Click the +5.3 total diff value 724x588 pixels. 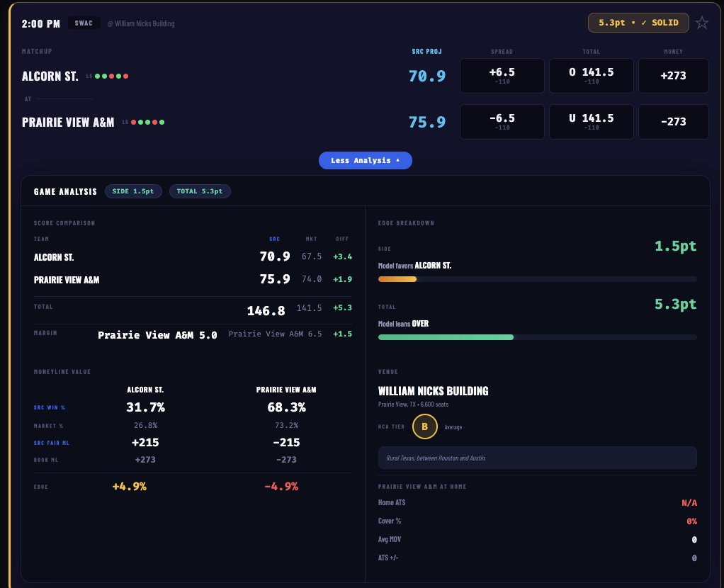(x=343, y=307)
